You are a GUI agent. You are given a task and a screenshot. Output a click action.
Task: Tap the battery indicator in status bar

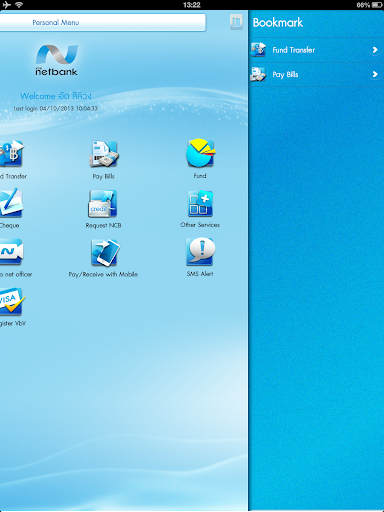(x=377, y=5)
